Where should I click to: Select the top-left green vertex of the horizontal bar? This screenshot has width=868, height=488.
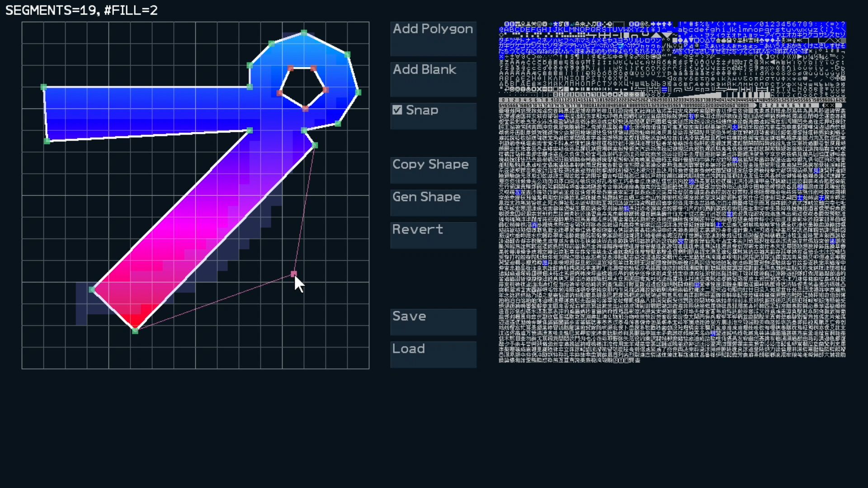tap(43, 87)
